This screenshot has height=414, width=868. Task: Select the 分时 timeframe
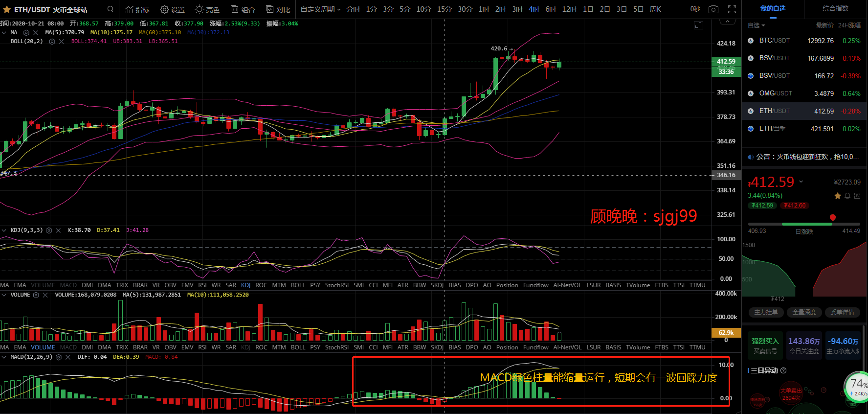(x=353, y=9)
